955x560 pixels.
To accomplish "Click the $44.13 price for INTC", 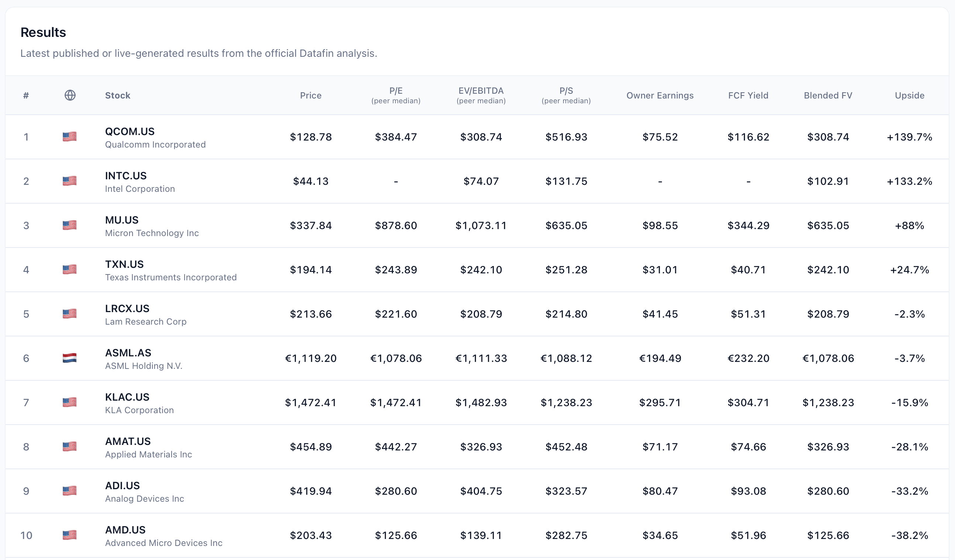I will tap(311, 181).
